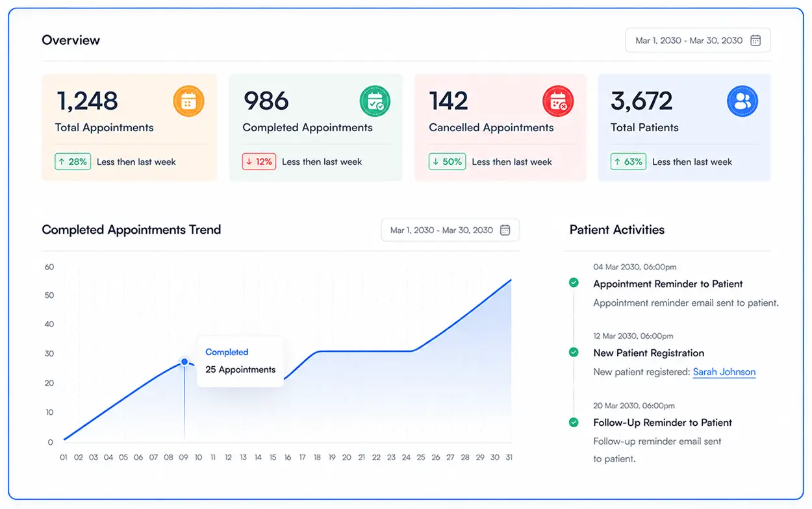The height and width of the screenshot is (509, 812).
Task: Click the 'Cancelled Appointments' card label
Action: (x=492, y=128)
